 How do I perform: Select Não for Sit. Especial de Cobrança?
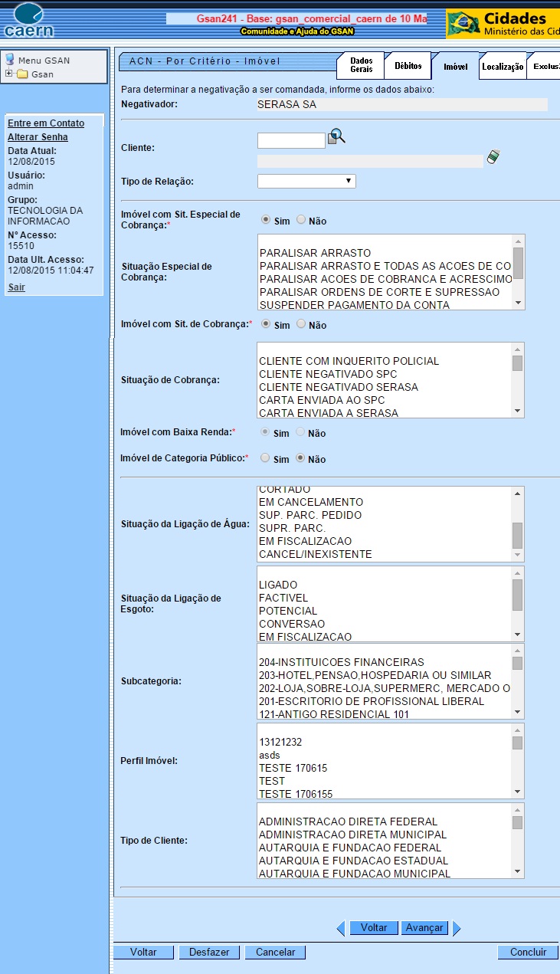tap(301, 220)
